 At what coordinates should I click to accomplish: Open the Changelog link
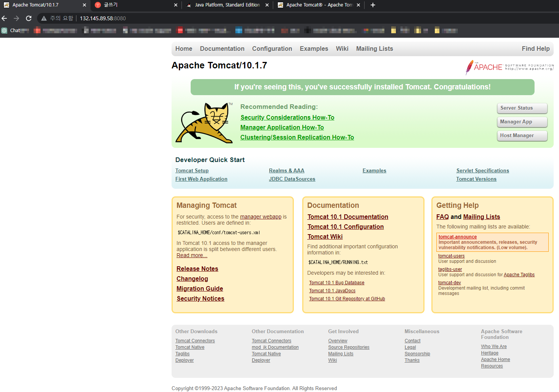tap(192, 279)
